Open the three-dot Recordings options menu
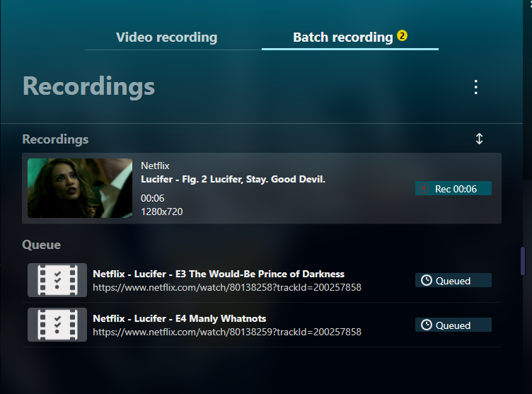Image resolution: width=532 pixels, height=394 pixels. click(476, 87)
